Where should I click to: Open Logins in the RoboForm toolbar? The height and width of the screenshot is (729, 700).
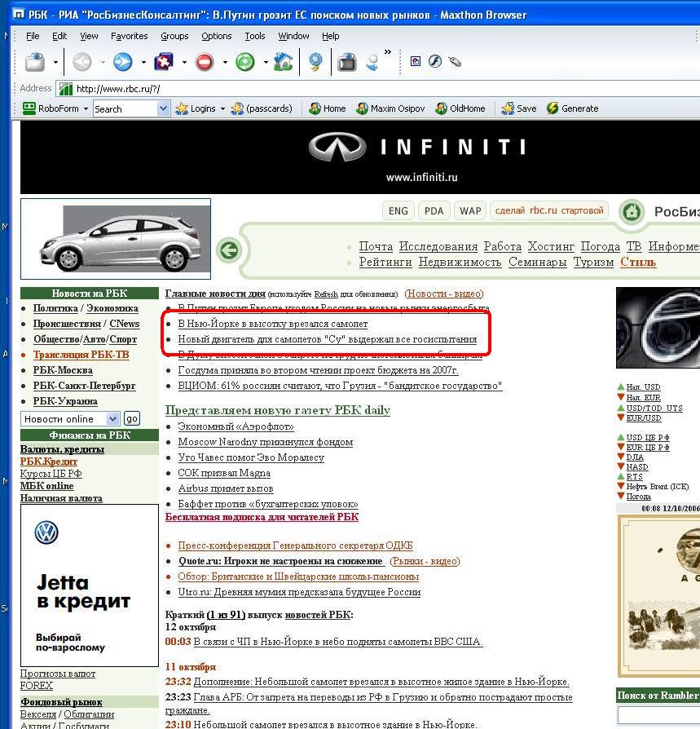[196, 108]
